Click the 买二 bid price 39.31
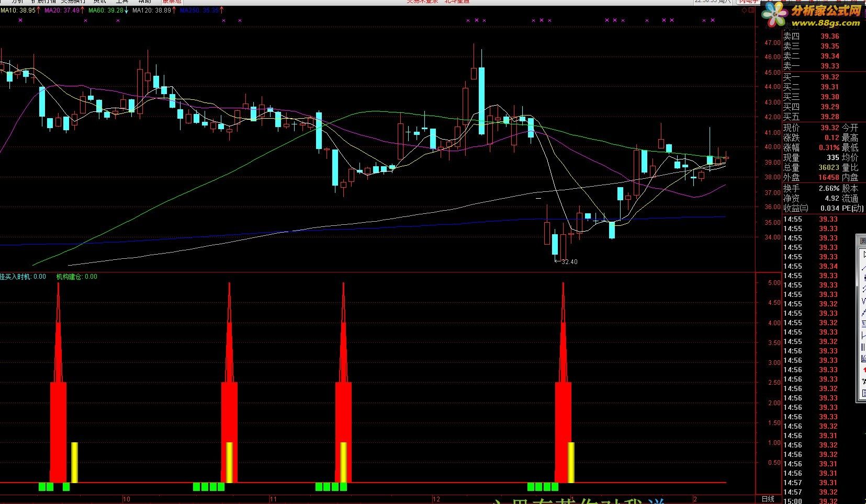The image size is (866, 504). (830, 87)
